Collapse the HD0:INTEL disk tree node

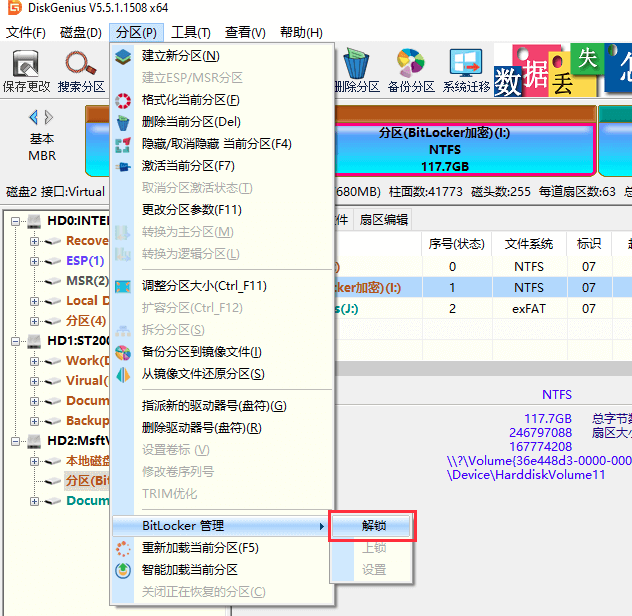(x=15, y=221)
